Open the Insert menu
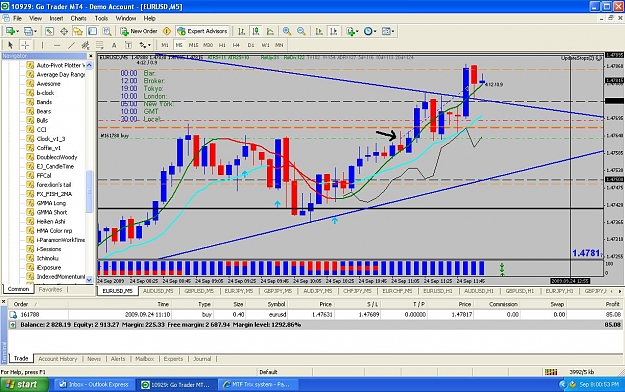The image size is (625, 392). pos(56,18)
